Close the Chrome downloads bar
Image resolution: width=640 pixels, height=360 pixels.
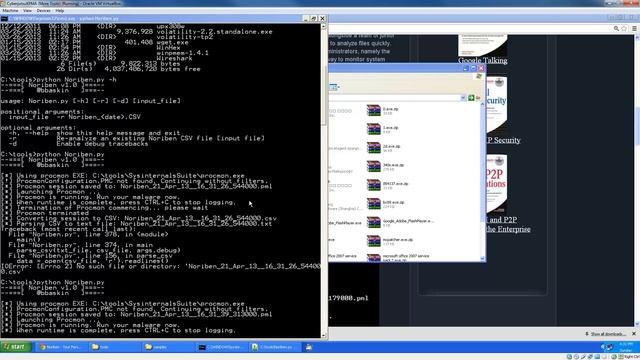pos(634,334)
